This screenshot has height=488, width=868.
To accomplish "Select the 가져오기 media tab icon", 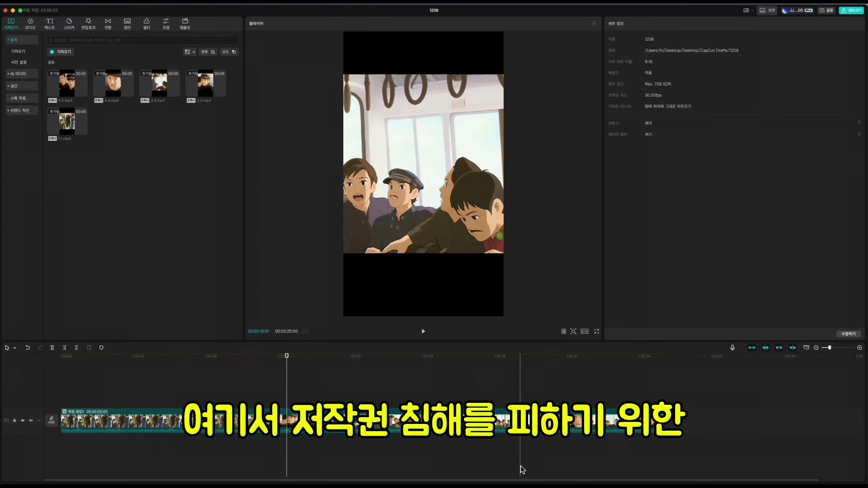I will (11, 24).
